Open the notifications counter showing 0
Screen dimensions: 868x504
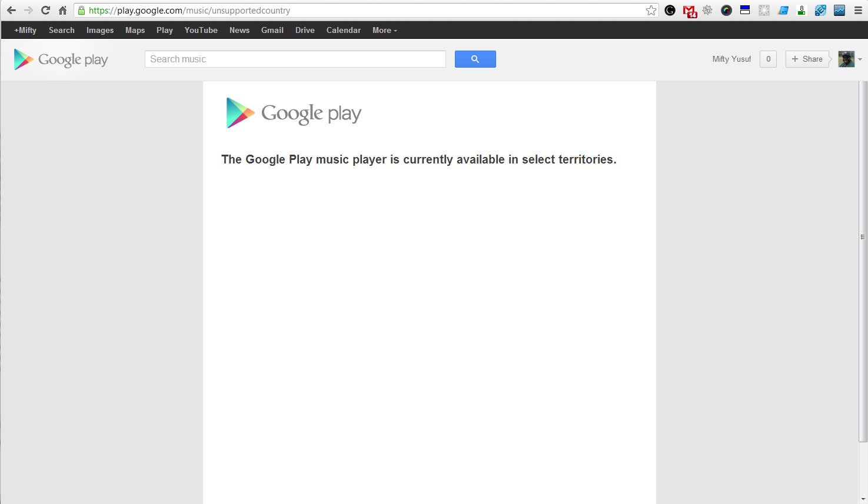click(x=768, y=59)
